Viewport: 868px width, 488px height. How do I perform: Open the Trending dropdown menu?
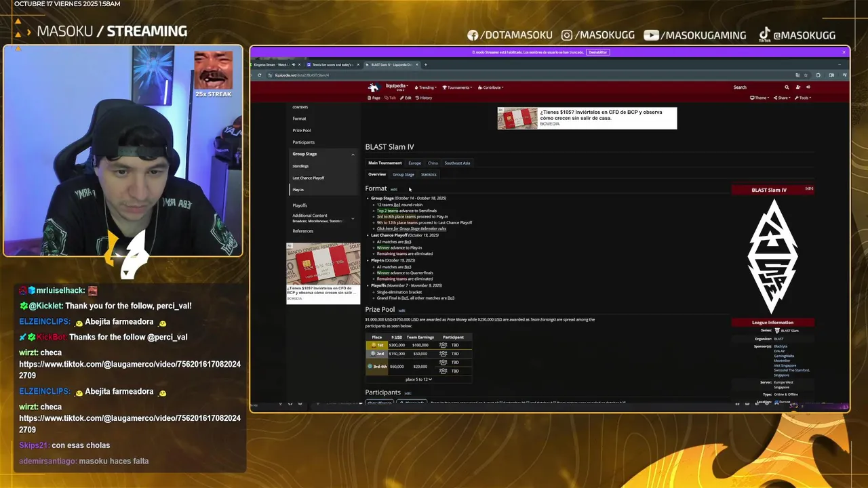click(427, 87)
